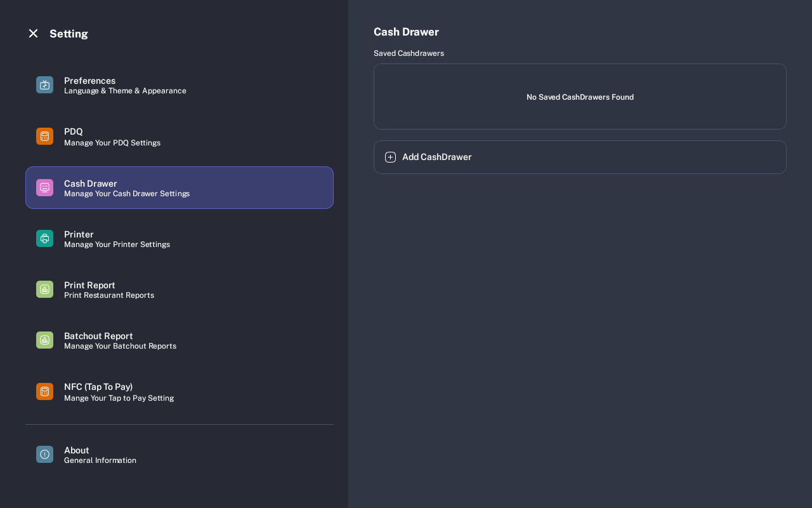Click the PDQ terminal icon
The width and height of the screenshot is (812, 508).
(44, 137)
